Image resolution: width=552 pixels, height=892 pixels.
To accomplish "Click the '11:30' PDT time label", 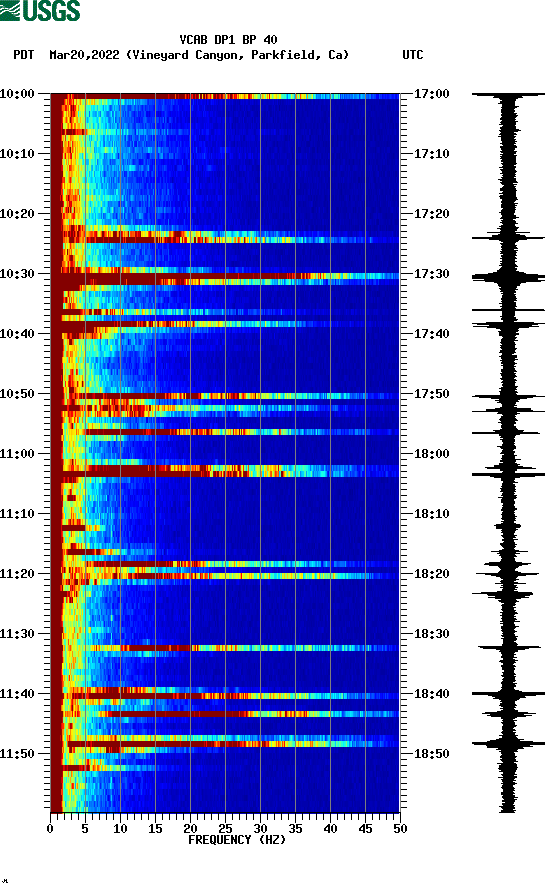I will [17, 634].
